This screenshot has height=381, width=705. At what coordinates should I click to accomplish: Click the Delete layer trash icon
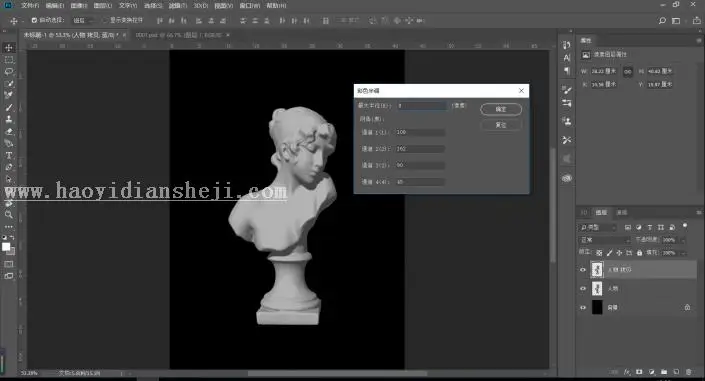tap(689, 372)
